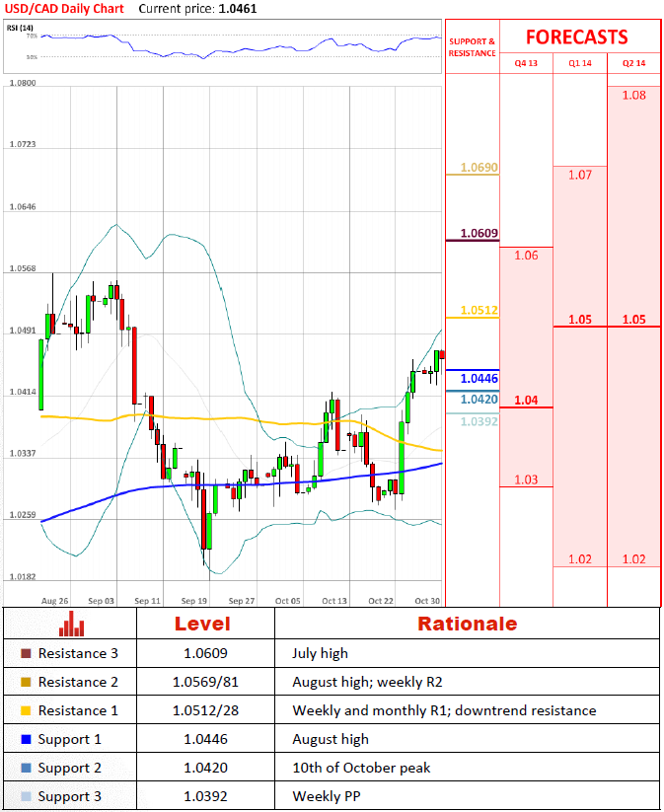The image size is (664, 812).
Task: Click the Resistance 2 gold color swatch
Action: coord(25,682)
